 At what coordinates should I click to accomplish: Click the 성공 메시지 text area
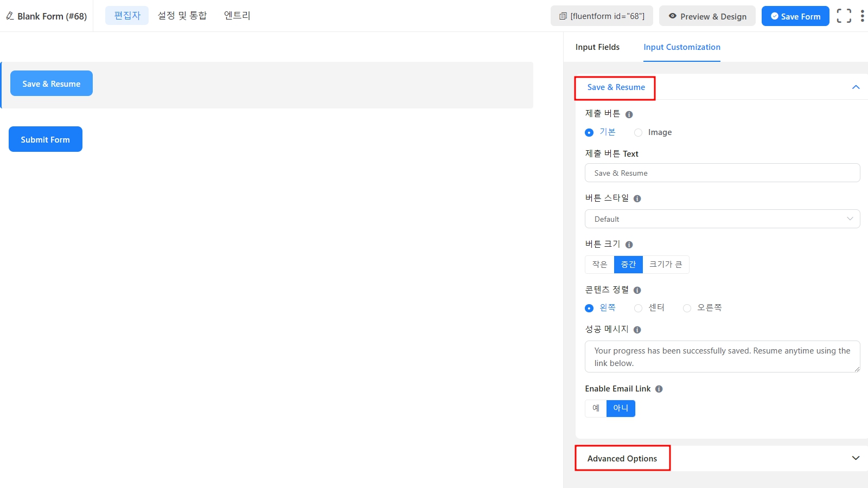click(722, 357)
